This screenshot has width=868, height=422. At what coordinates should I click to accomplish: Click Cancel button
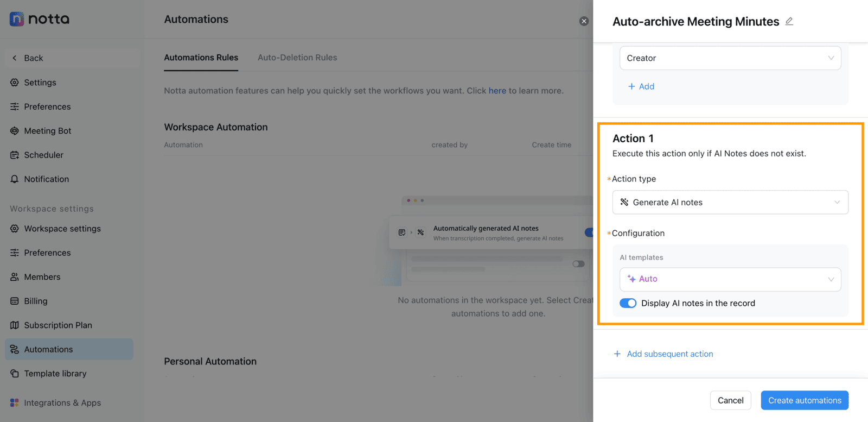[x=731, y=400]
